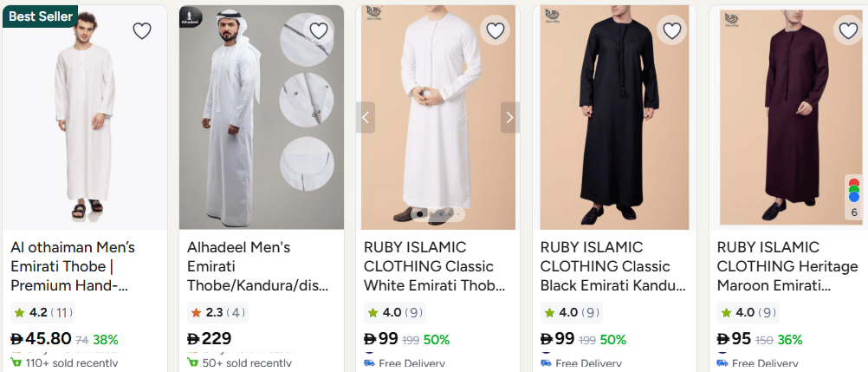Save Heritage Maroon thobe via heart icon
The width and height of the screenshot is (868, 372).
849,31
